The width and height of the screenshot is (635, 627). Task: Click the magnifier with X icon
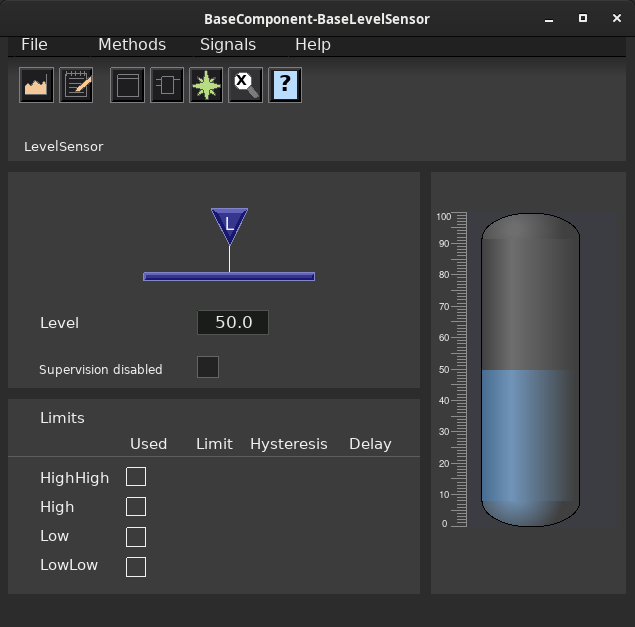[x=245, y=85]
